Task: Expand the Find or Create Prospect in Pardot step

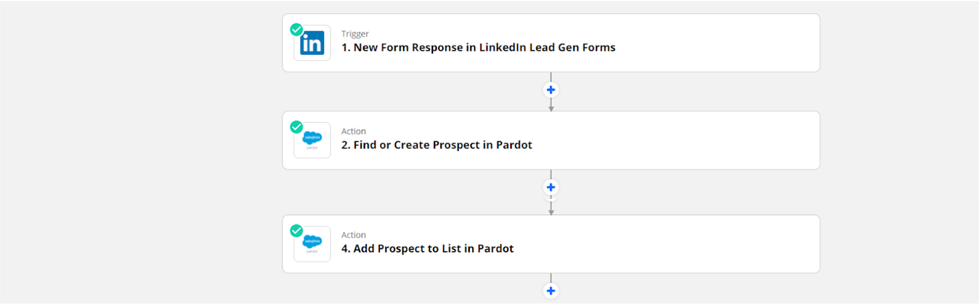Action: click(437, 145)
